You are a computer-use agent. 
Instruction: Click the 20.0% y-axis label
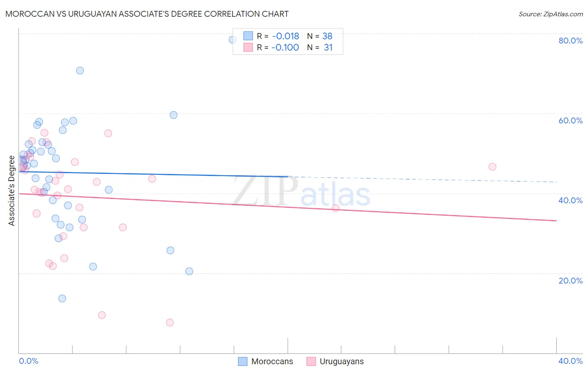tap(570, 281)
